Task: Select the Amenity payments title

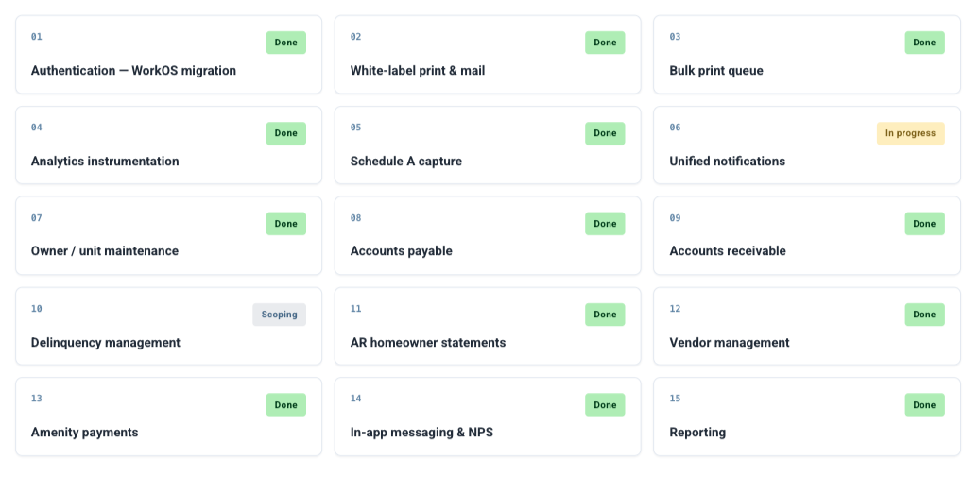Action: click(84, 432)
